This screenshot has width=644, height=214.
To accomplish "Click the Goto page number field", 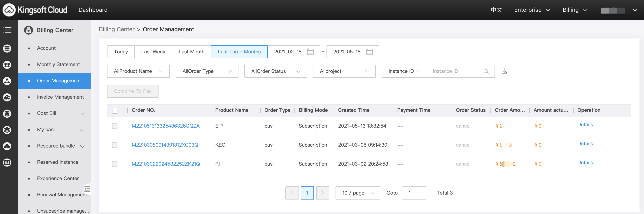I will (414, 193).
